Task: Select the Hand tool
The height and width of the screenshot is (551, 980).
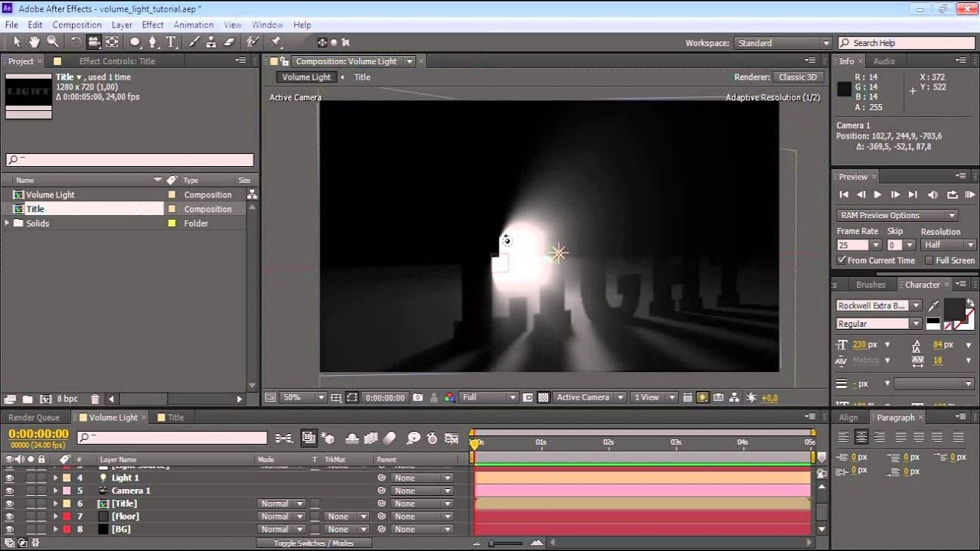Action: (x=34, y=42)
